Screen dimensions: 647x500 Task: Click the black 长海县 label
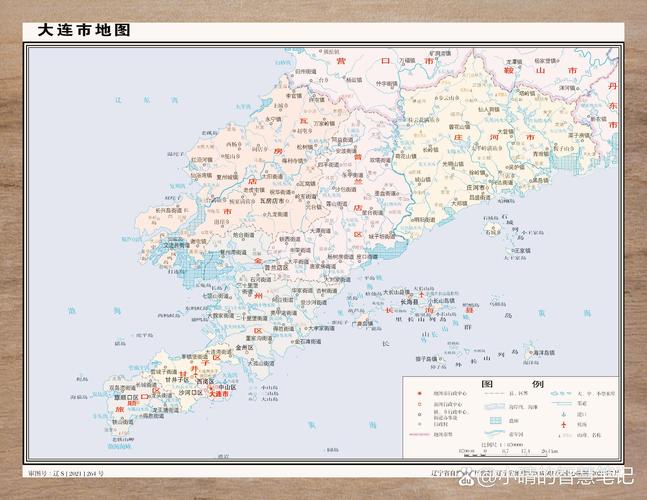click(409, 302)
